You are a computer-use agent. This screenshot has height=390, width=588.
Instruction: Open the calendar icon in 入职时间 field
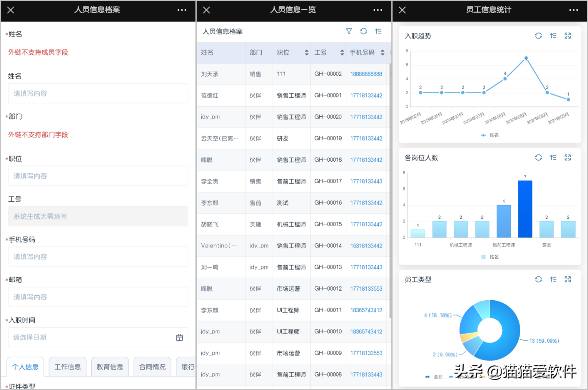pyautogui.click(x=179, y=337)
